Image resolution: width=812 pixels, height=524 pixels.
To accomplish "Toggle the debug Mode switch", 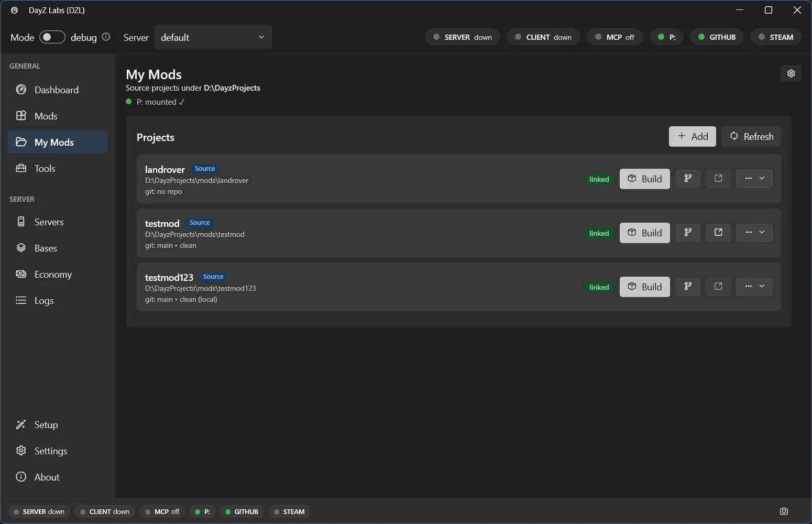I will tap(52, 37).
